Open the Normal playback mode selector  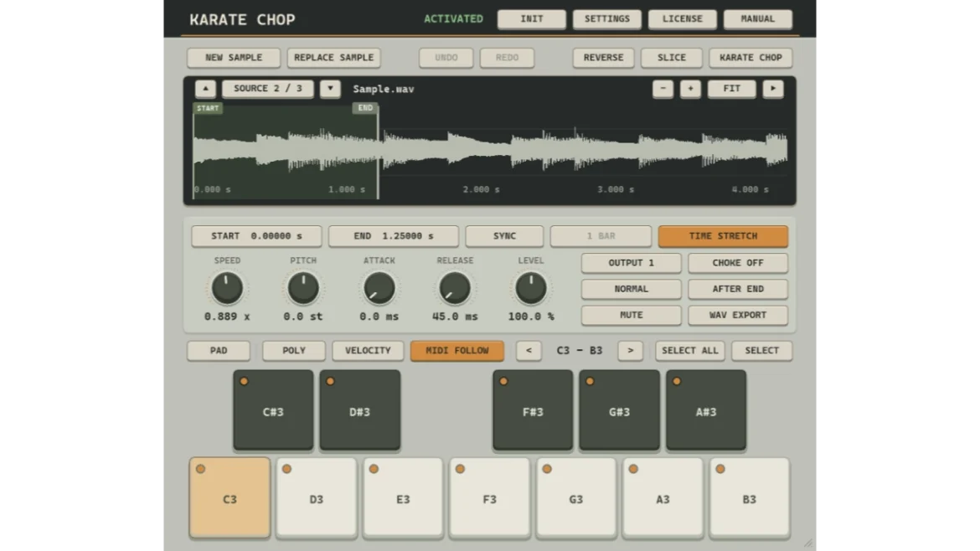tap(632, 289)
